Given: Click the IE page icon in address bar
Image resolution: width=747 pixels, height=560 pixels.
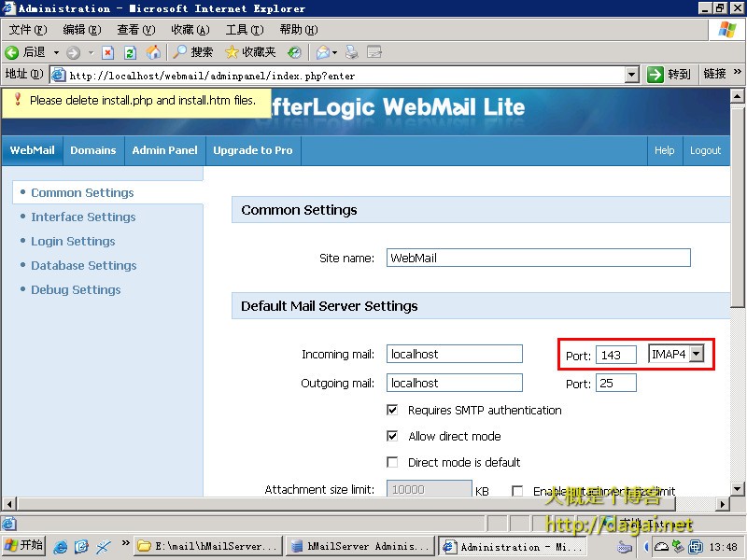Looking at the screenshot, I should (58, 75).
